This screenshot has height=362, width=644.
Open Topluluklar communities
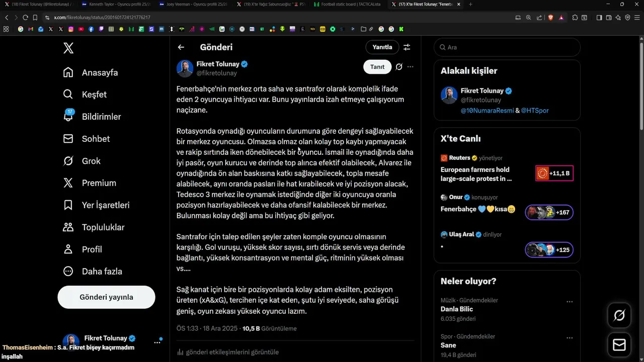tap(94, 227)
